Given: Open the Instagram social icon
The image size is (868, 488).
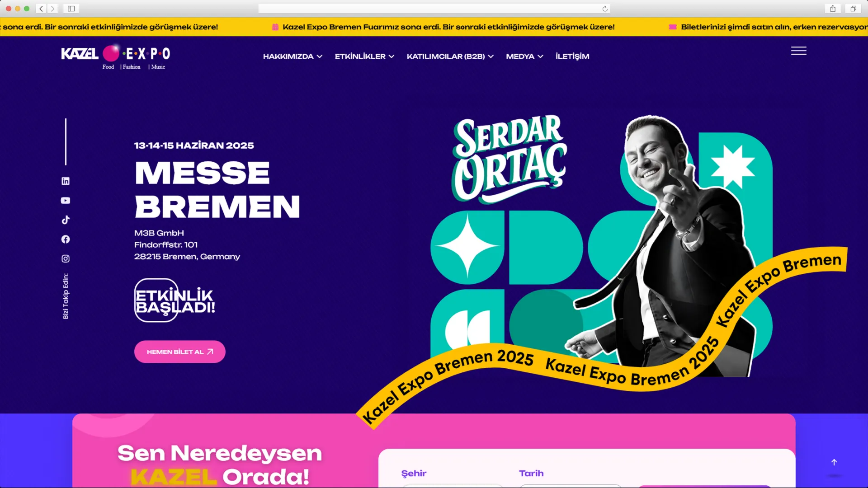Looking at the screenshot, I should (66, 259).
